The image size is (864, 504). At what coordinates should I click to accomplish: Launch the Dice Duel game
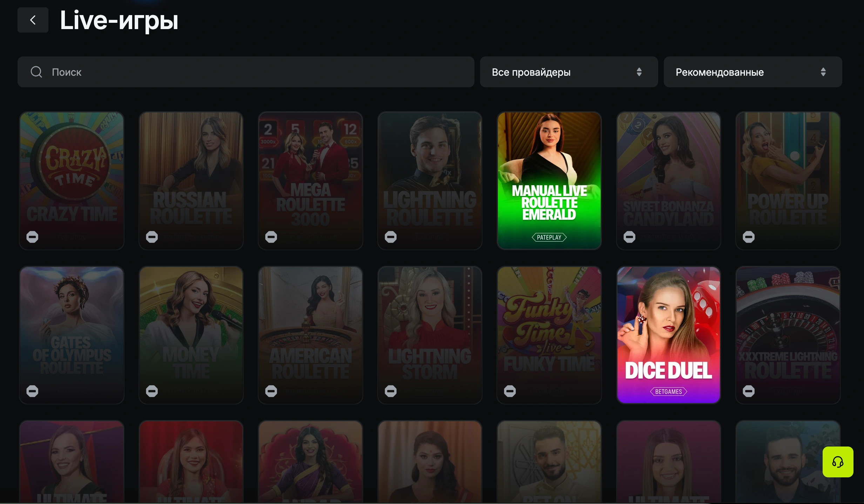coord(669,335)
